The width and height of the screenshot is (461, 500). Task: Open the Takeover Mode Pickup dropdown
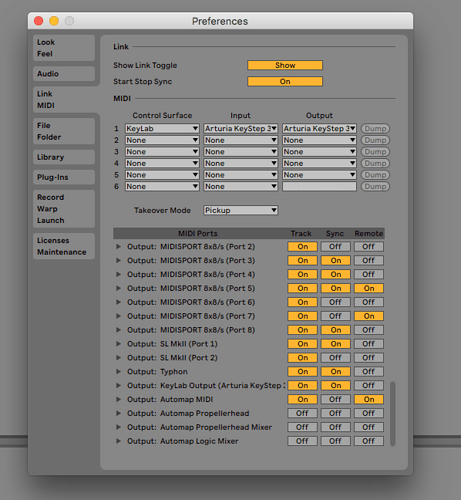tap(240, 210)
